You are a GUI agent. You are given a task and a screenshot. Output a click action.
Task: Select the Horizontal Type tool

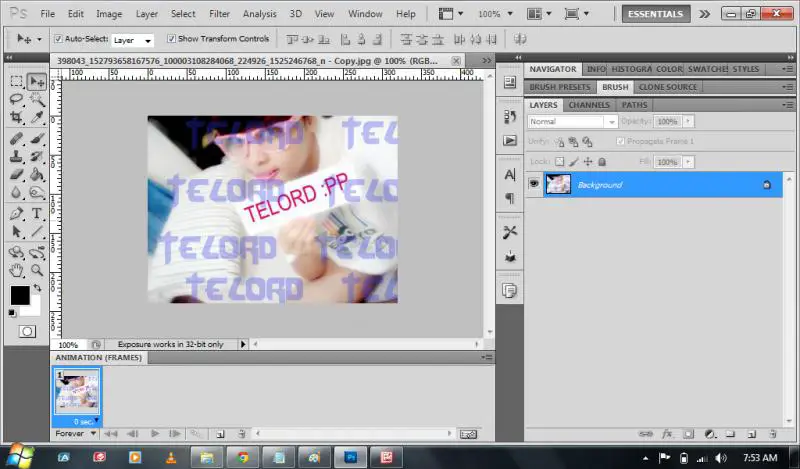click(x=37, y=214)
